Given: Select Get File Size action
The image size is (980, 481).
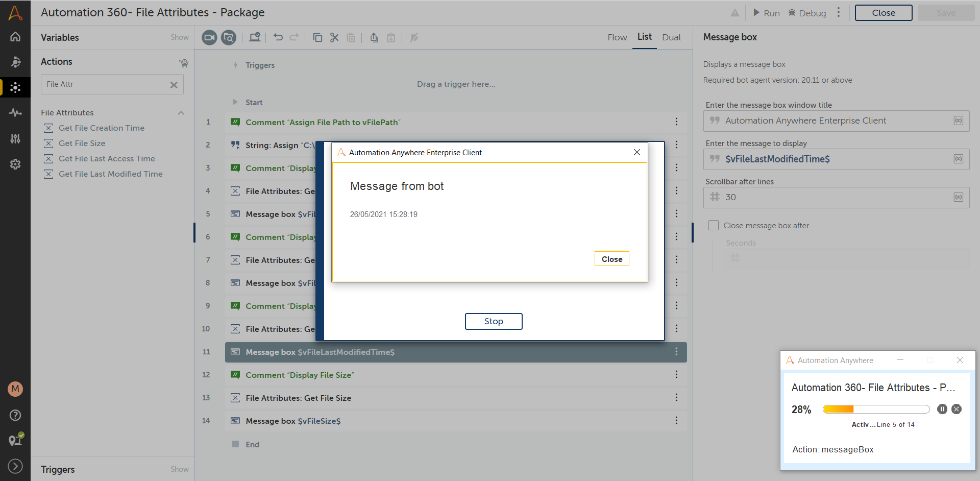Looking at the screenshot, I should (82, 143).
